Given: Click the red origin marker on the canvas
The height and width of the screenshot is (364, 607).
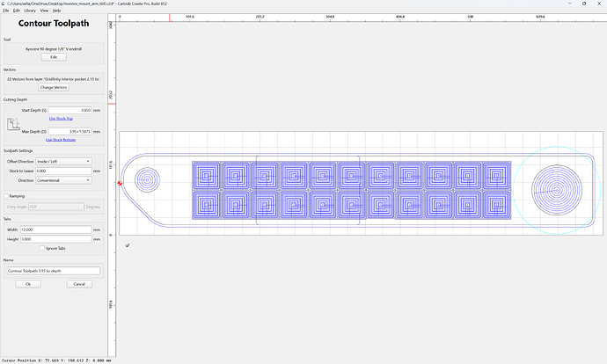Looking at the screenshot, I should [120, 183].
